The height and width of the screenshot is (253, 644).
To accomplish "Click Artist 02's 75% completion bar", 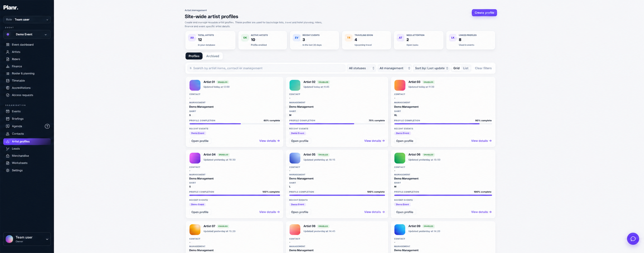I will pos(337,124).
